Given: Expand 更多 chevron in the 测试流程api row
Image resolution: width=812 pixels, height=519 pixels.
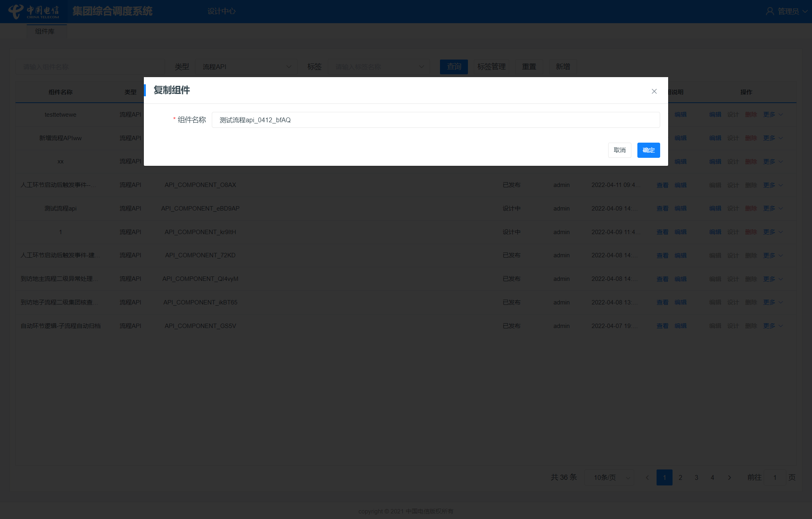Looking at the screenshot, I should coord(781,209).
